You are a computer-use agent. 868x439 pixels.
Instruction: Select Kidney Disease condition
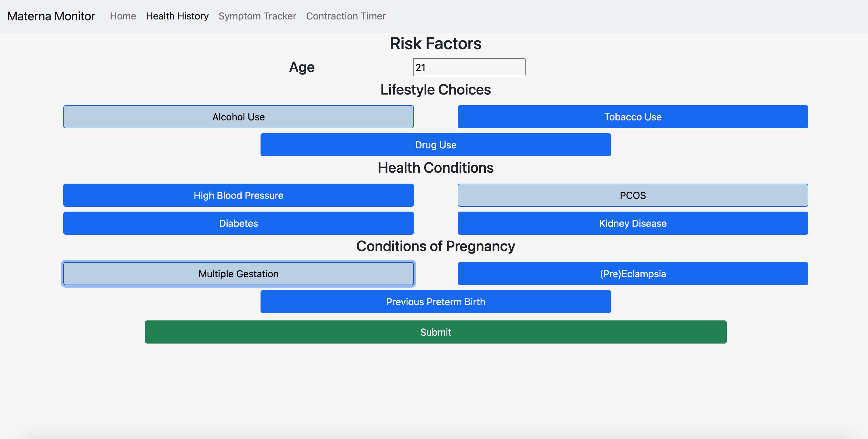tap(633, 223)
